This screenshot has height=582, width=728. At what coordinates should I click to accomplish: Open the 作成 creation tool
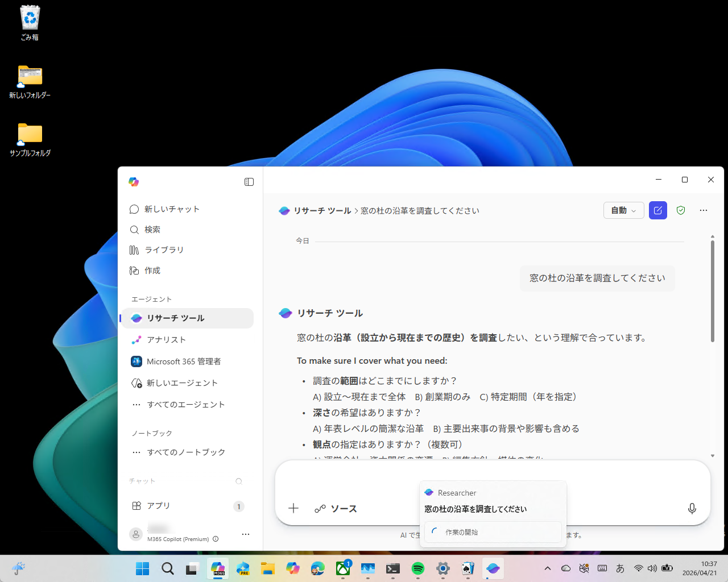(x=152, y=271)
